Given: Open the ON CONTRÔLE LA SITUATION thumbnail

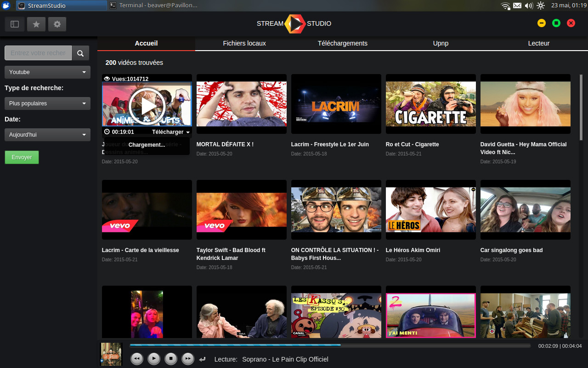Looking at the screenshot, I should (336, 210).
